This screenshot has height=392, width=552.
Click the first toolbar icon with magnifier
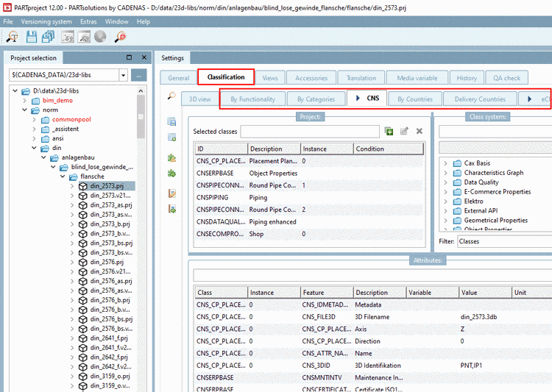13,36
